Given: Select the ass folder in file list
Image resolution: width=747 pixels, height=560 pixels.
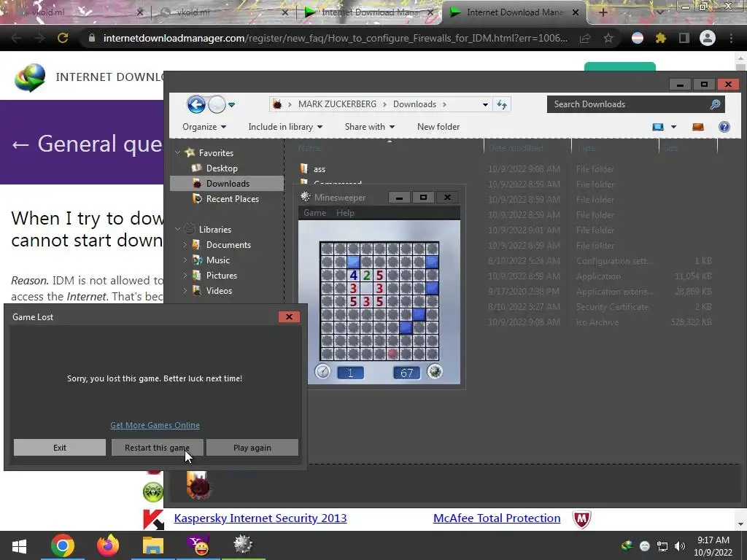Looking at the screenshot, I should pyautogui.click(x=320, y=169).
